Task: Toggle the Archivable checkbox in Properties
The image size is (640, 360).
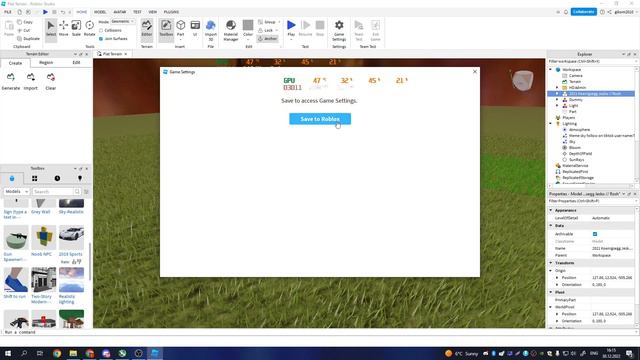Action: click(595, 234)
